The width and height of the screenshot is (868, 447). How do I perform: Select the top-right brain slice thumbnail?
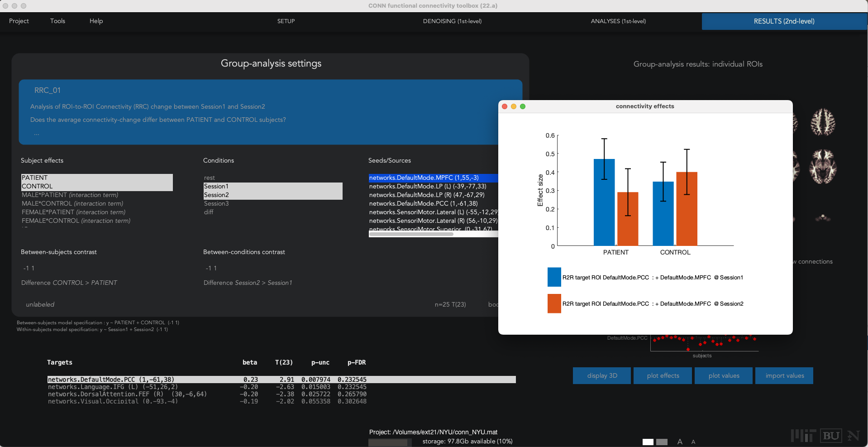[823, 122]
